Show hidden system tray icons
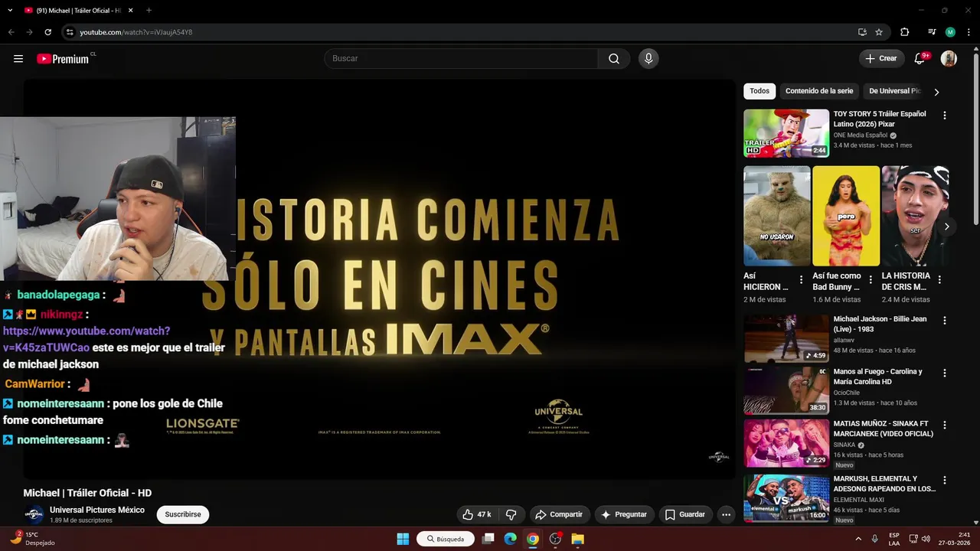980x551 pixels. (857, 539)
